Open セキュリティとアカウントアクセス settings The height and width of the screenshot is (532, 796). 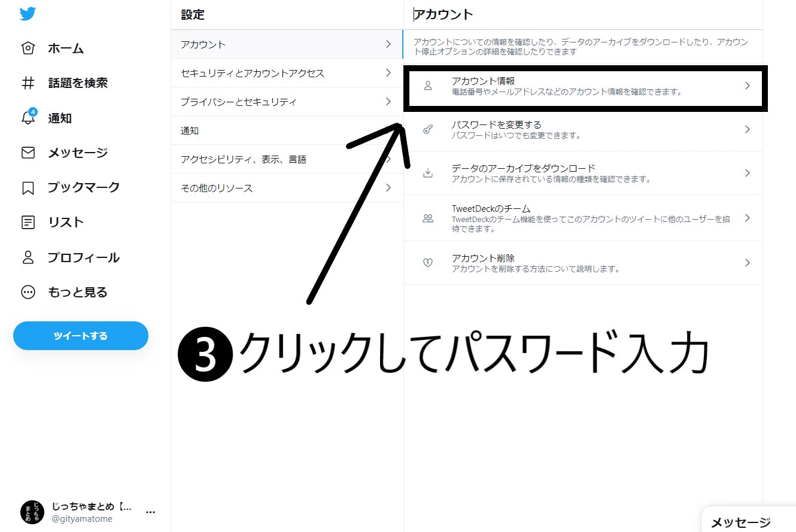tap(287, 73)
